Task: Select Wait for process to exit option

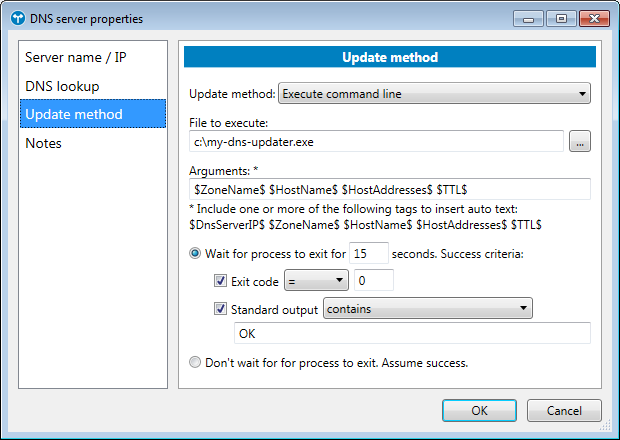Action: tap(196, 253)
